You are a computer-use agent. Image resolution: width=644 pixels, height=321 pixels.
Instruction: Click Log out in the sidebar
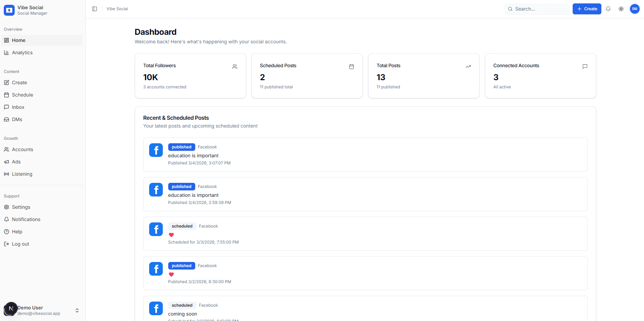[20, 244]
